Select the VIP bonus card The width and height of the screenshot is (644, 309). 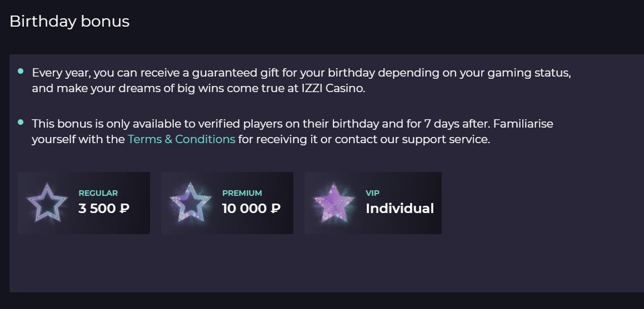click(373, 202)
